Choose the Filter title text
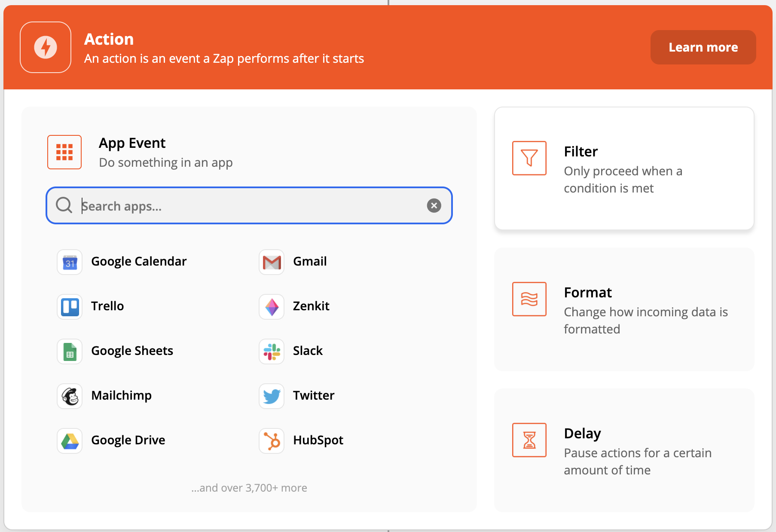 [581, 152]
